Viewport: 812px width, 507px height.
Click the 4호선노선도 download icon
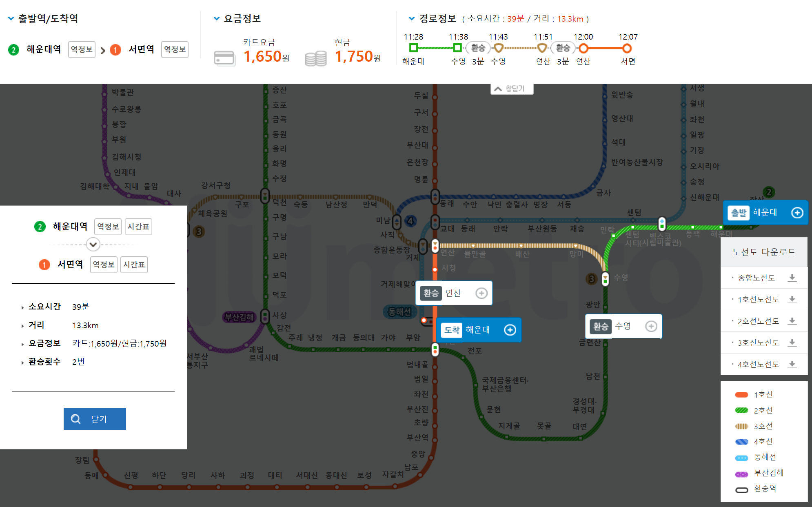point(792,365)
